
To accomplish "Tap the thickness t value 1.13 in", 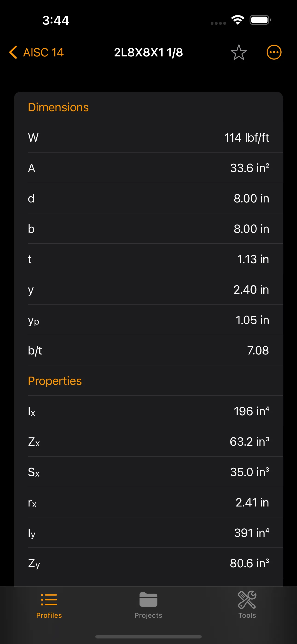I will click(x=253, y=259).
